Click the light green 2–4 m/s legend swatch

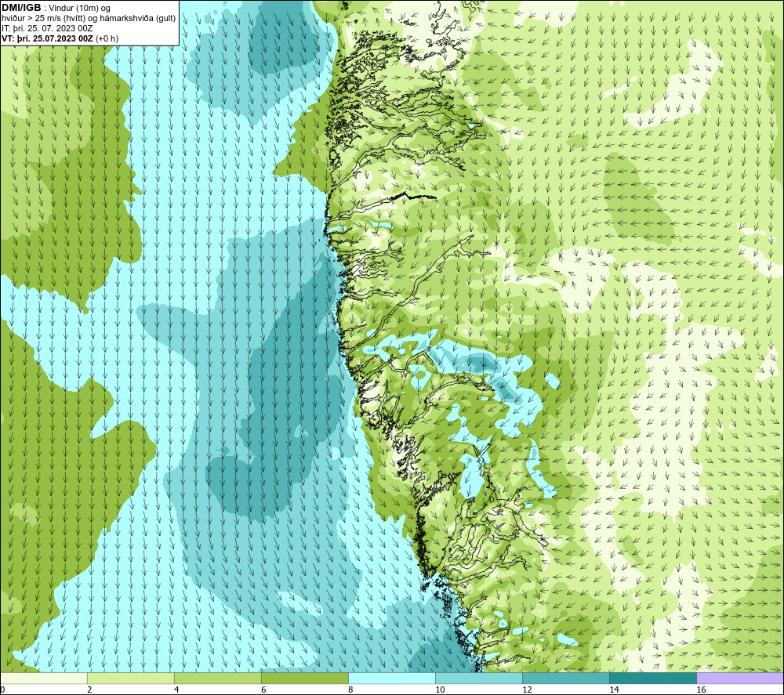(131, 678)
